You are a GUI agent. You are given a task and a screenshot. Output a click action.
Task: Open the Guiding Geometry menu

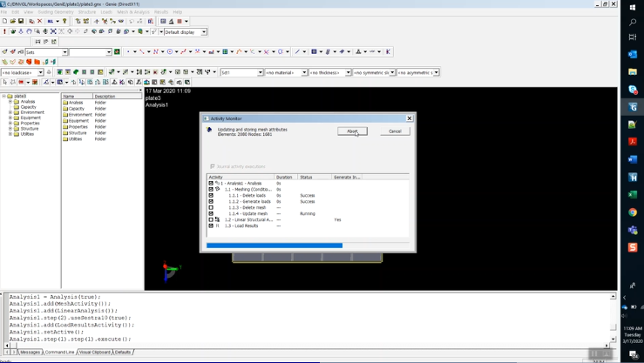click(56, 12)
